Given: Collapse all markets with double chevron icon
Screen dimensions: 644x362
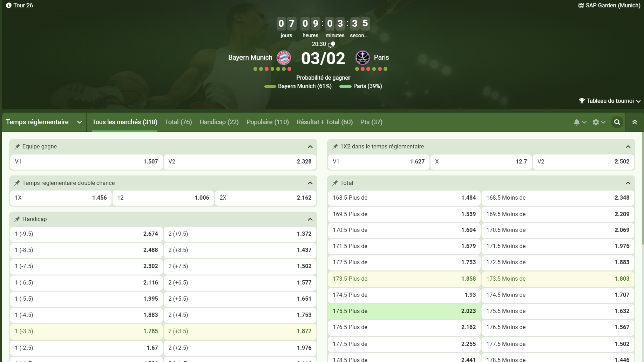Looking at the screenshot, I should 635,122.
